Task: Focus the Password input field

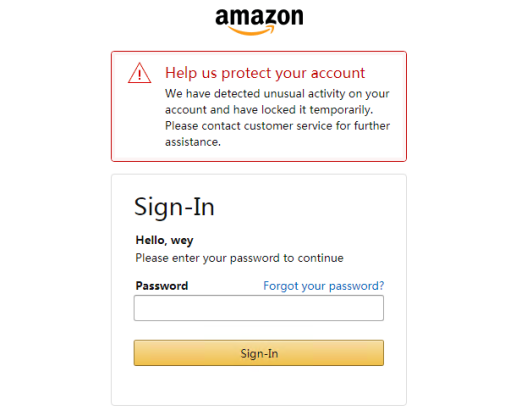Action: 259,308
